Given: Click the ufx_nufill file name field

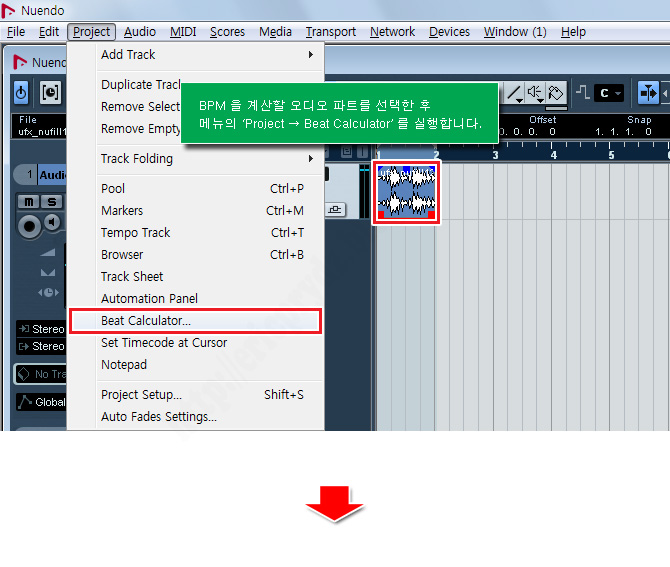Looking at the screenshot, I should tap(42, 132).
